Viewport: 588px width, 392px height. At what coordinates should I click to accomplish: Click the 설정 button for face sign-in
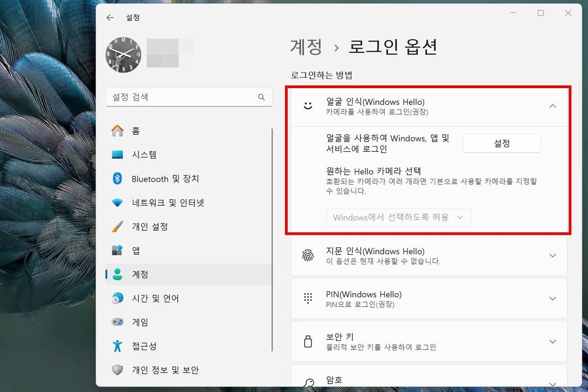(502, 144)
